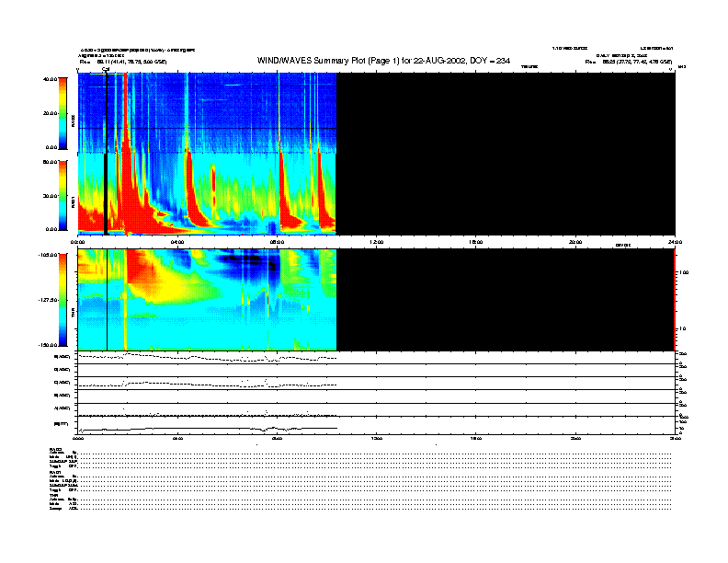Click the RAD2 spectrogram panel
Viewport: 728px width, 563px height.
(377, 112)
